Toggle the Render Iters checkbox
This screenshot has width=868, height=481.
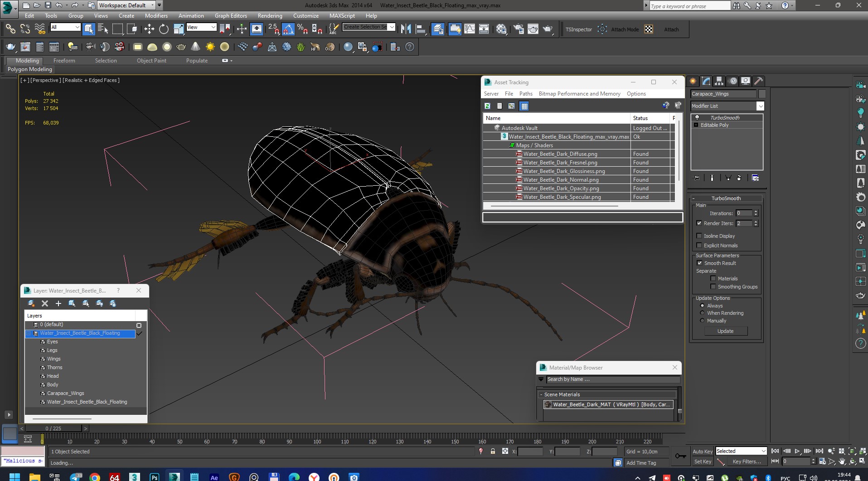(x=699, y=223)
